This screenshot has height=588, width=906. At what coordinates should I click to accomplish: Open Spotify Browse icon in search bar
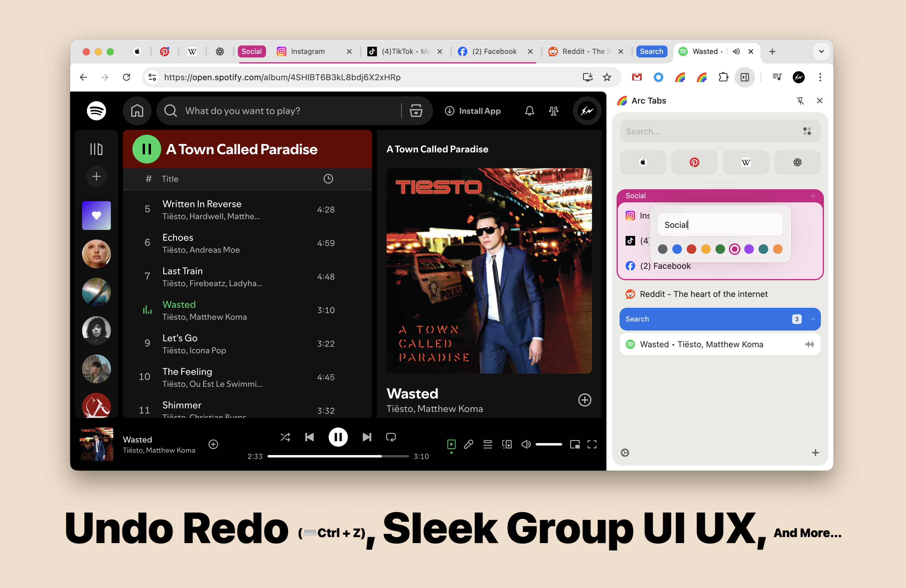coord(416,111)
